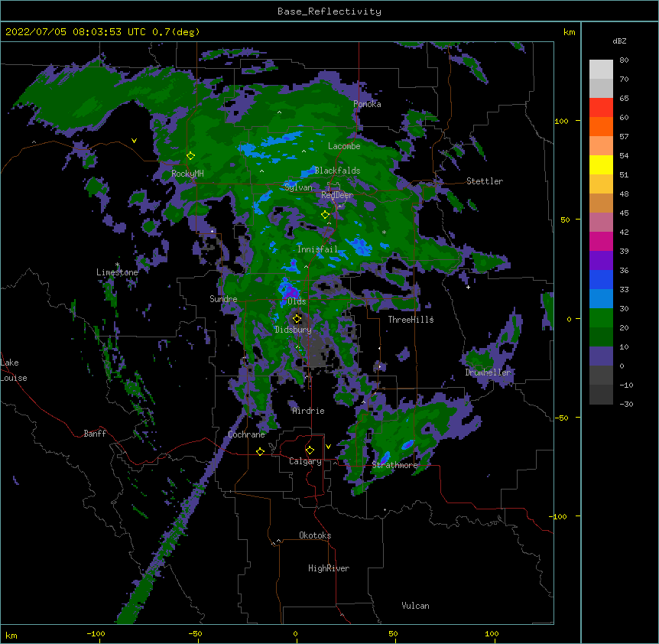This screenshot has width=659, height=644.
Task: Select the RedDeer city label
Action: pyautogui.click(x=337, y=195)
